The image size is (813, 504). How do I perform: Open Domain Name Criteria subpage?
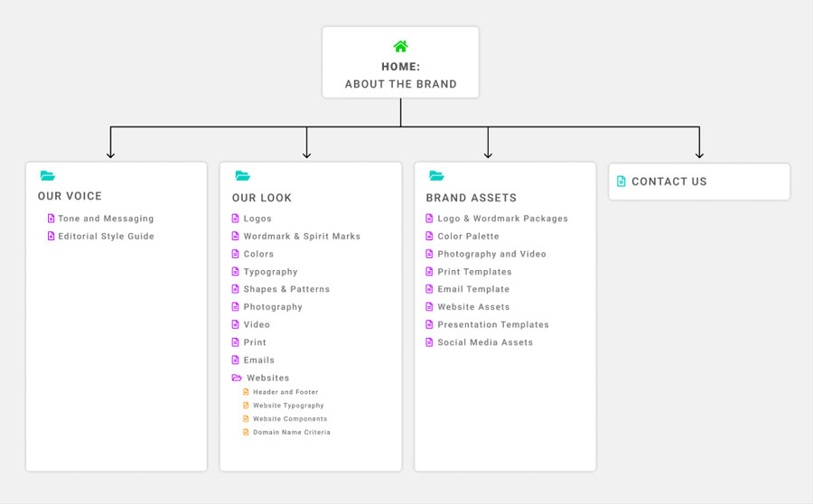[x=292, y=432]
